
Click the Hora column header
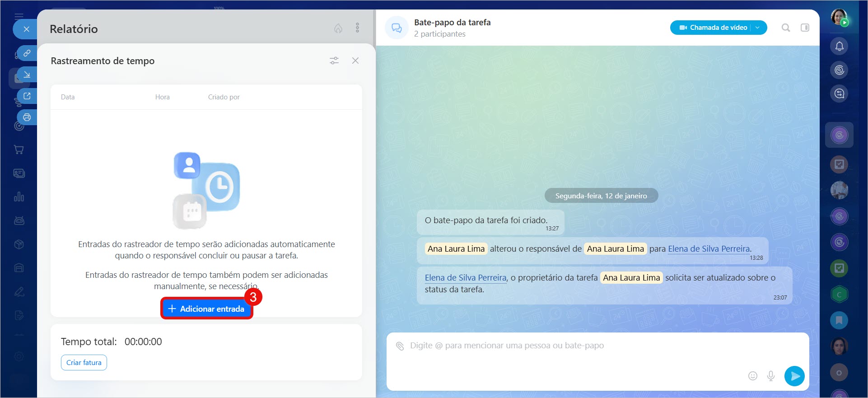click(x=162, y=97)
